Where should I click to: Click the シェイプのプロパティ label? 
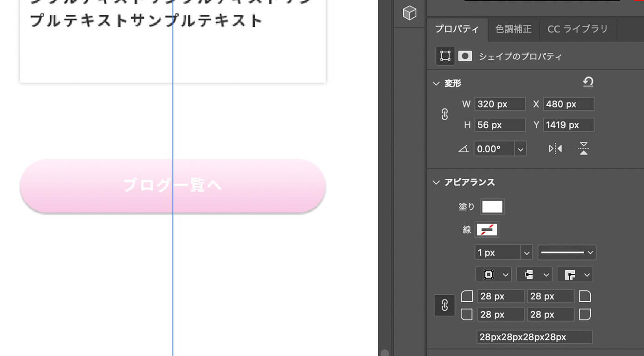(520, 57)
